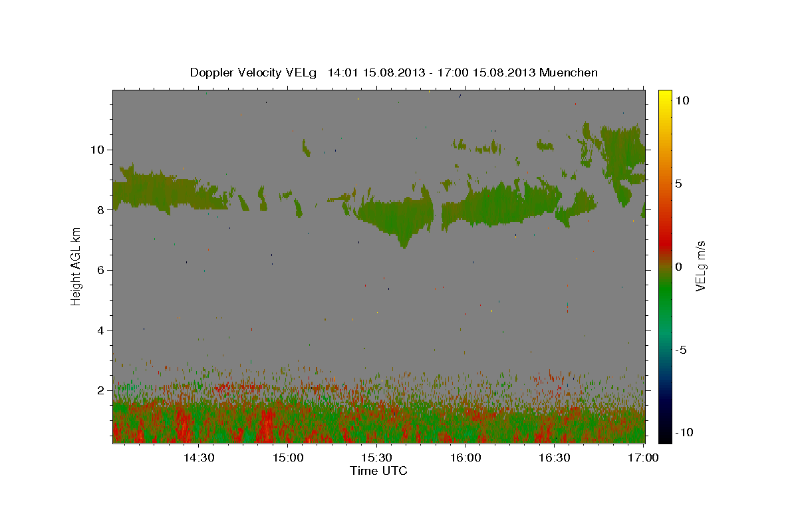Viewport: 798px width, 532px height.
Task: Click the '16:30' time tick label
Action: (x=555, y=458)
